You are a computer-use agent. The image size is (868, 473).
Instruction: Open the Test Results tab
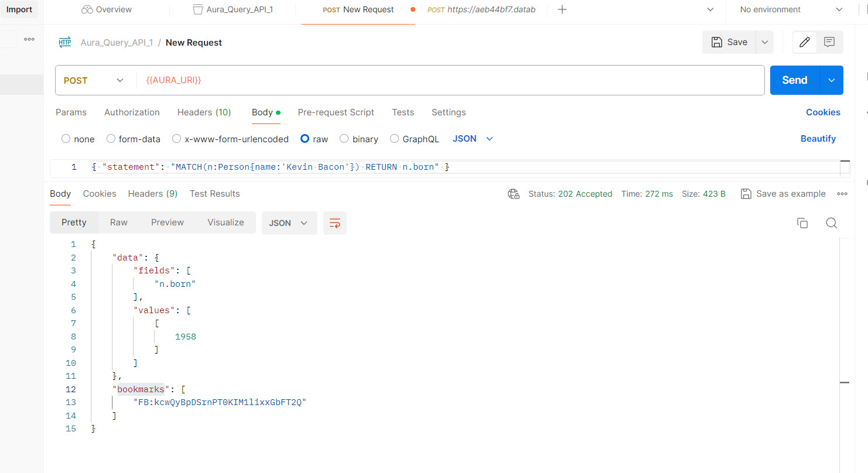214,193
